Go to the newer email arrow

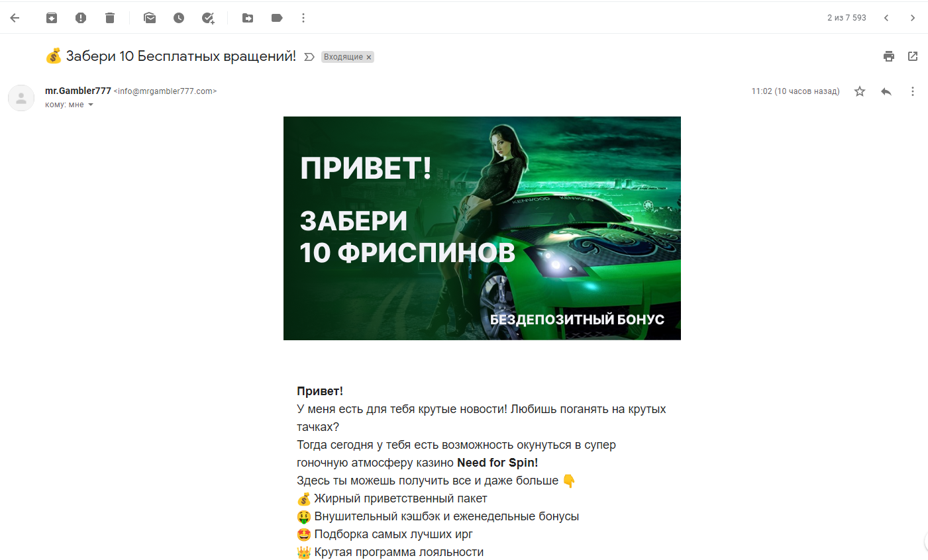pyautogui.click(x=886, y=18)
